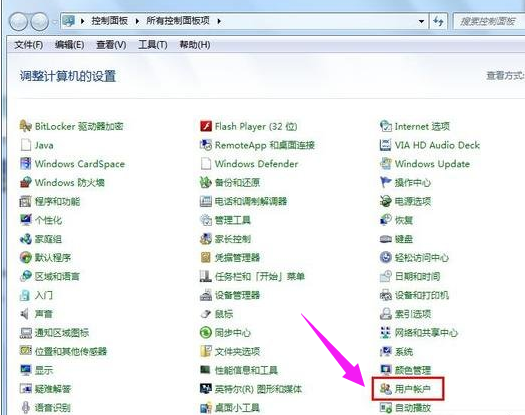Open the 声音 speaker icon
The width and height of the screenshot is (525, 415).
pos(25,314)
